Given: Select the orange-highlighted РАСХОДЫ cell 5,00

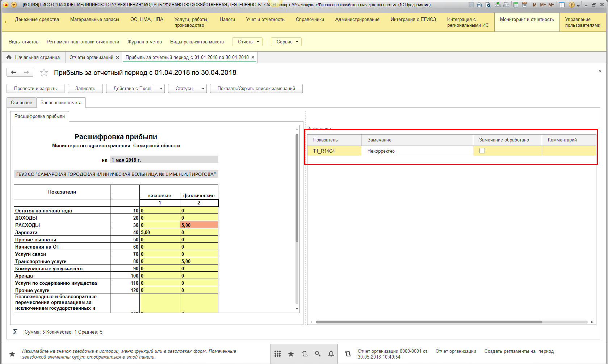Looking at the screenshot, I should [x=199, y=225].
